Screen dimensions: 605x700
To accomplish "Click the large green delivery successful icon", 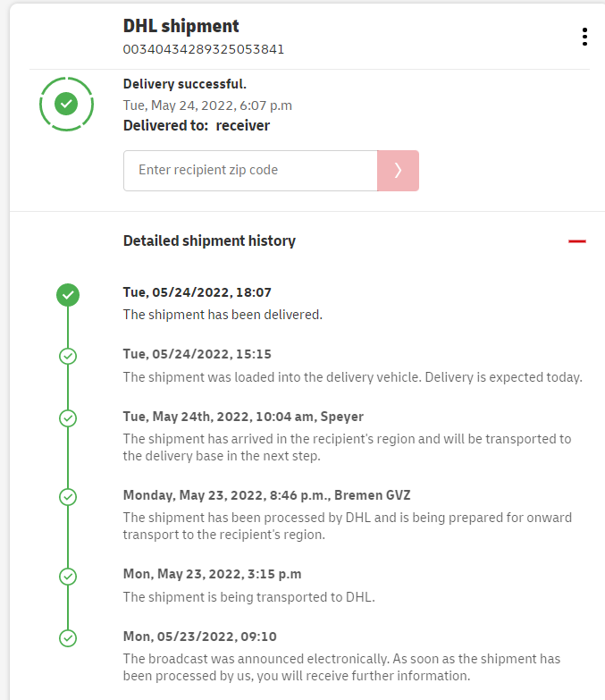I will (x=66, y=105).
